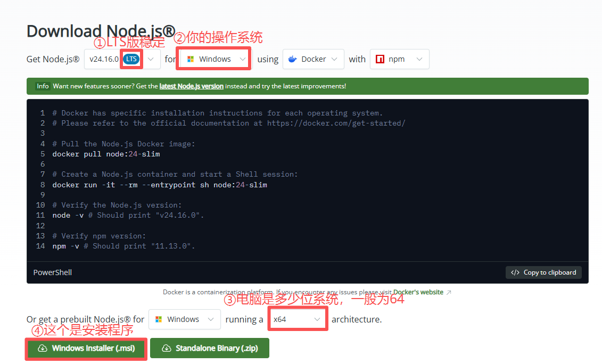The image size is (602, 364).
Task: Open the x64 architecture dropdown
Action: click(298, 319)
